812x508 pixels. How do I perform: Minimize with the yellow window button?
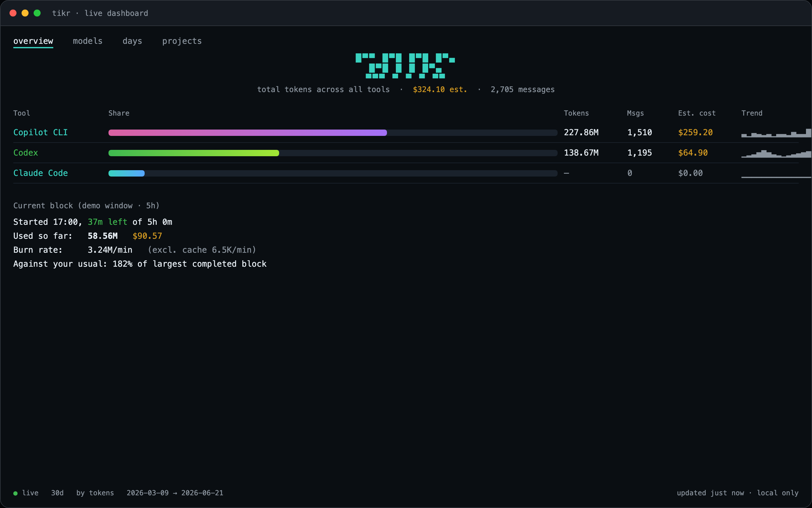click(25, 13)
